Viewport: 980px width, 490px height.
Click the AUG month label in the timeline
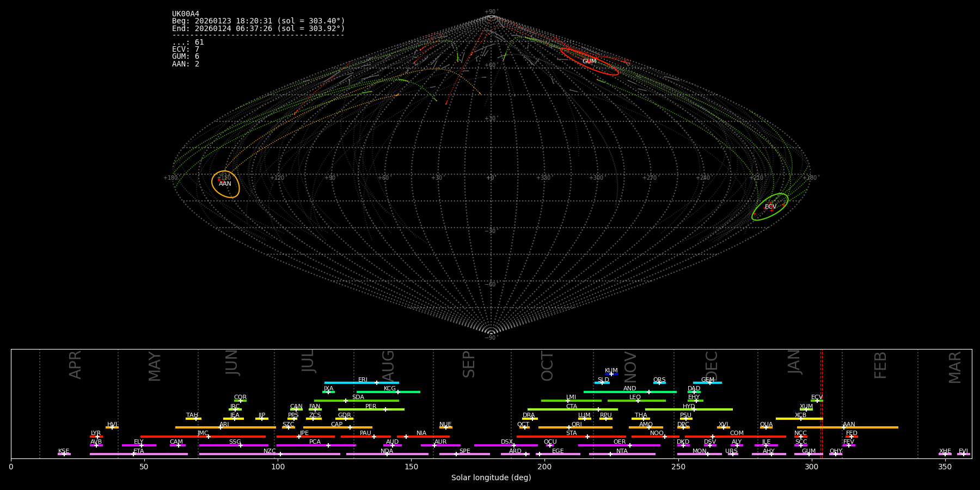point(388,366)
